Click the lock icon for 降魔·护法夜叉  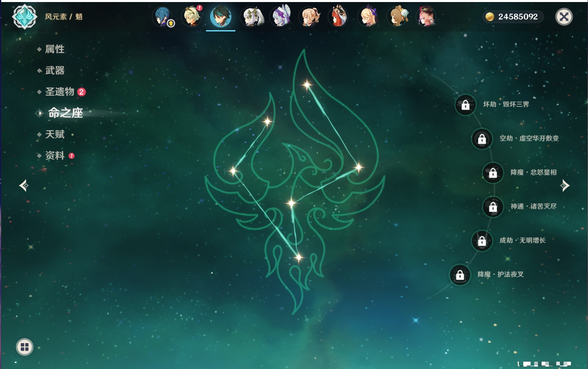coord(460,275)
